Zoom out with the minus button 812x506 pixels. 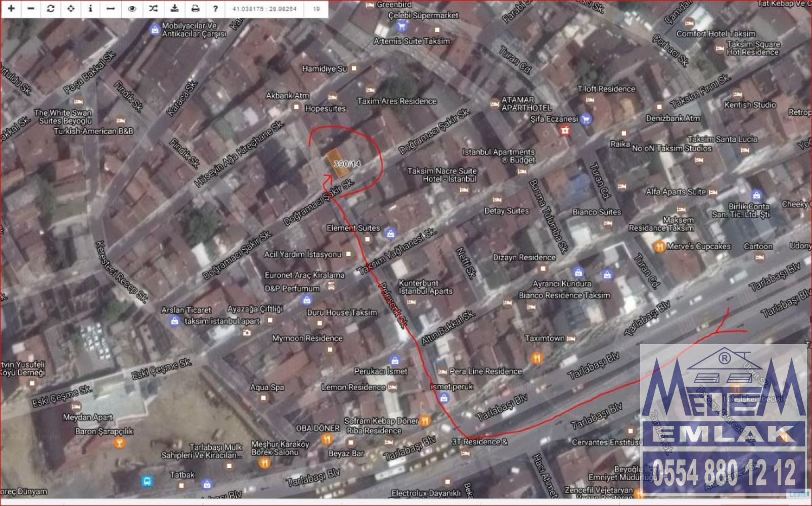(31, 9)
